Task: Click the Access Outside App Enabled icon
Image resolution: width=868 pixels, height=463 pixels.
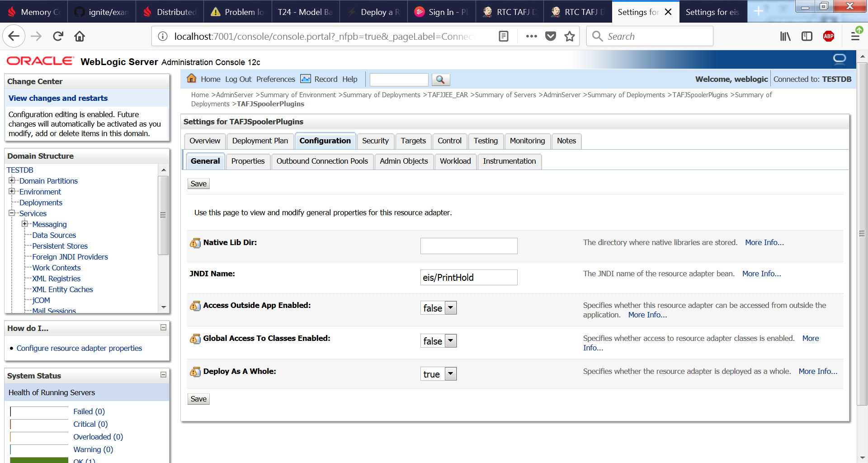Action: click(x=195, y=306)
